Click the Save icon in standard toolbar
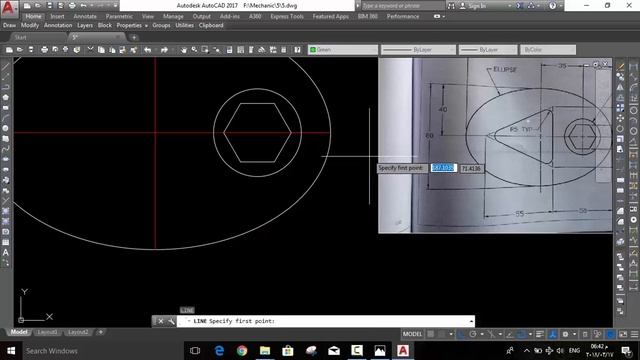 point(31,50)
